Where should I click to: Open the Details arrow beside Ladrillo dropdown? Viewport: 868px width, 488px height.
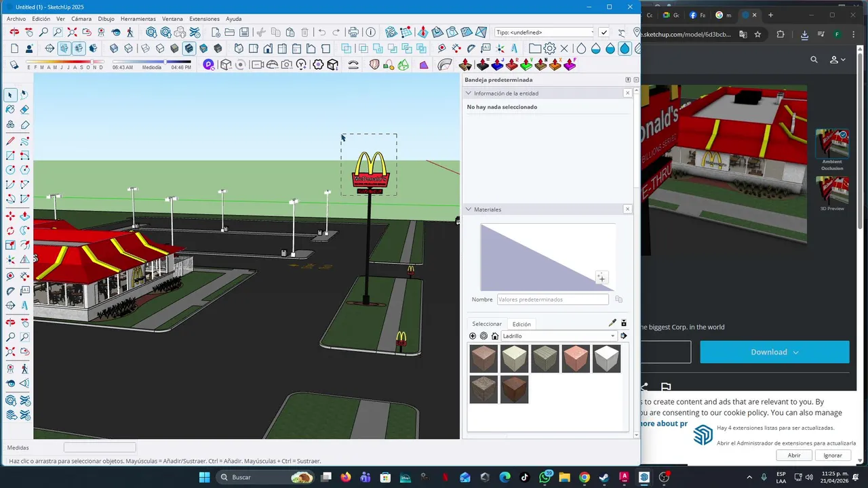pos(624,336)
